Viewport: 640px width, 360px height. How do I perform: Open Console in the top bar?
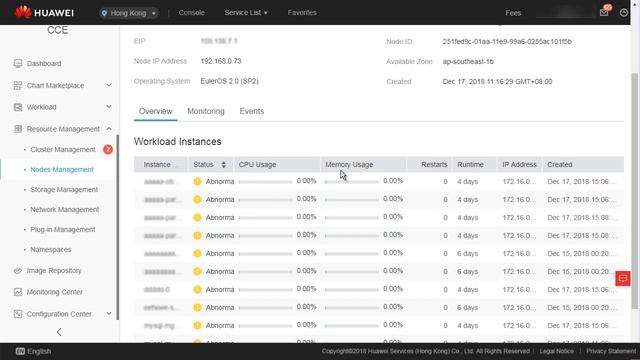point(191,13)
